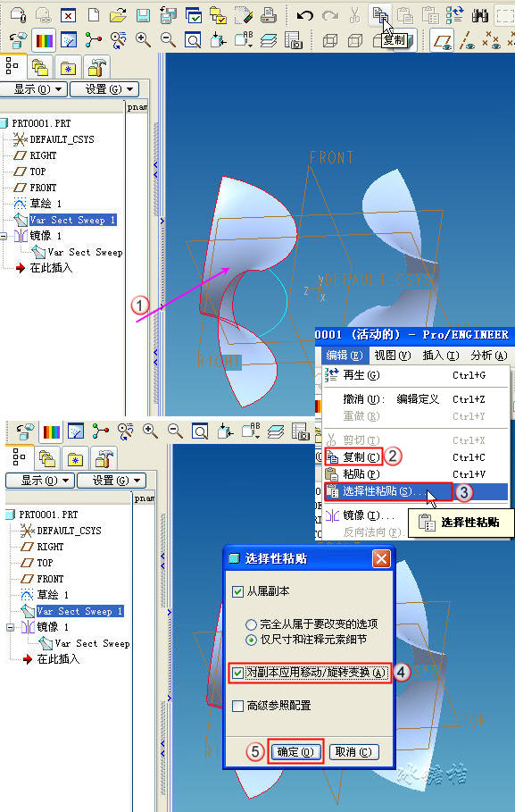Select 草绘 1 in the lower model tree

coord(53,595)
